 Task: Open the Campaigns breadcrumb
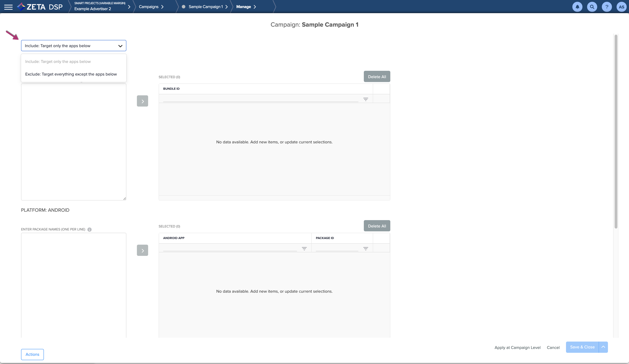pyautogui.click(x=148, y=7)
